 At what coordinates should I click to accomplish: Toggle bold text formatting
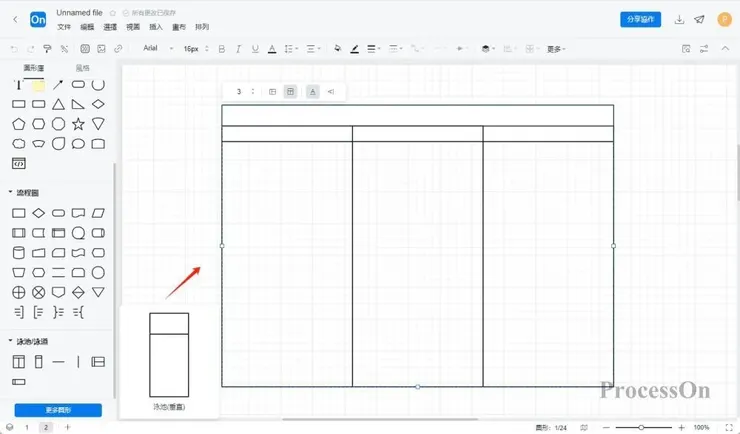click(x=222, y=49)
